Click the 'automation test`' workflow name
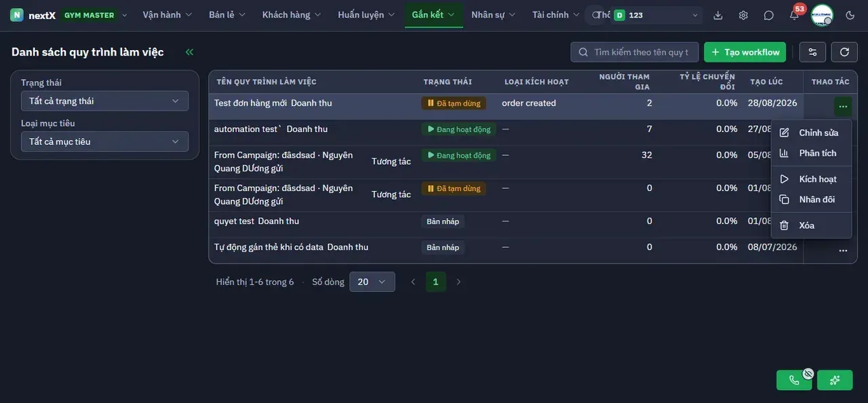Screen dimensions: 868x403 point(246,129)
